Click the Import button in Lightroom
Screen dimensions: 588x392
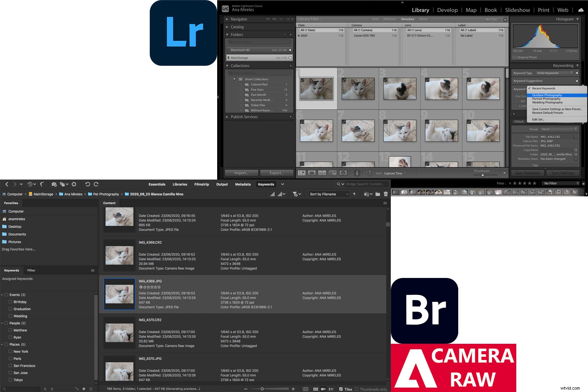pos(241,173)
